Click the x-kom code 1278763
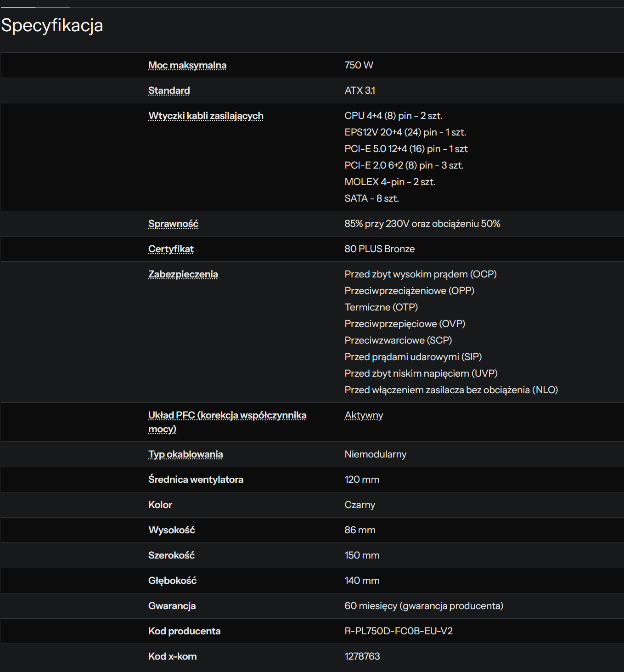 point(362,656)
